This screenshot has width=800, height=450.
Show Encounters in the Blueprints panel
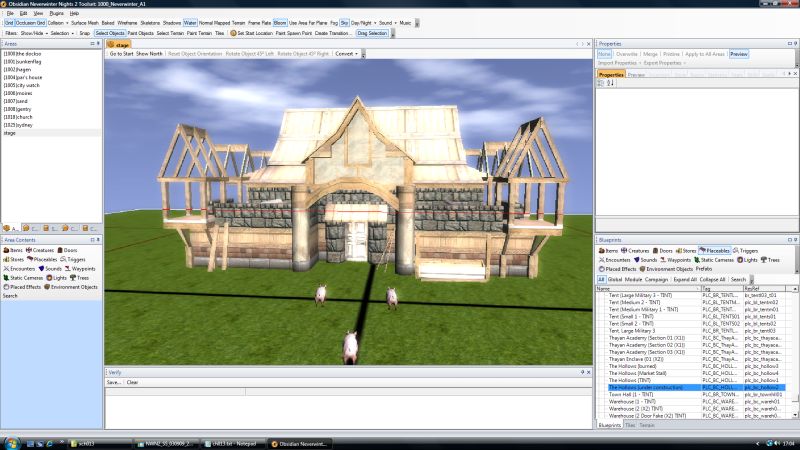tap(614, 260)
